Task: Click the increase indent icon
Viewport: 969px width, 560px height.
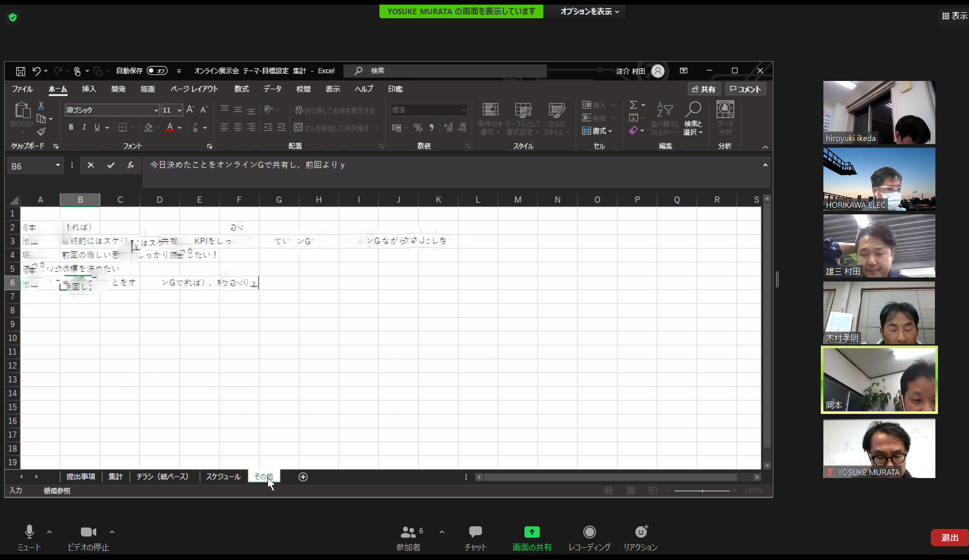Action: [282, 127]
